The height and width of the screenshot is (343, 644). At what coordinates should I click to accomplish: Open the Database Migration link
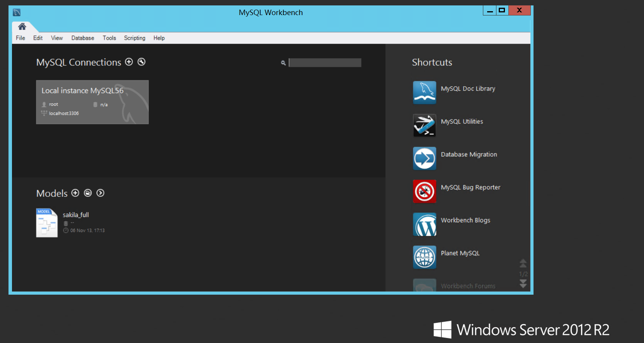tap(469, 154)
